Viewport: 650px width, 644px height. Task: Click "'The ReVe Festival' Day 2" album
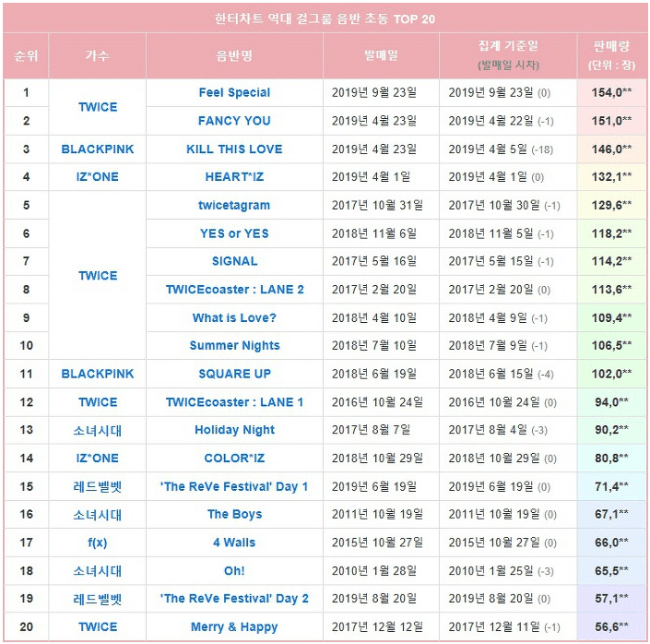(234, 599)
